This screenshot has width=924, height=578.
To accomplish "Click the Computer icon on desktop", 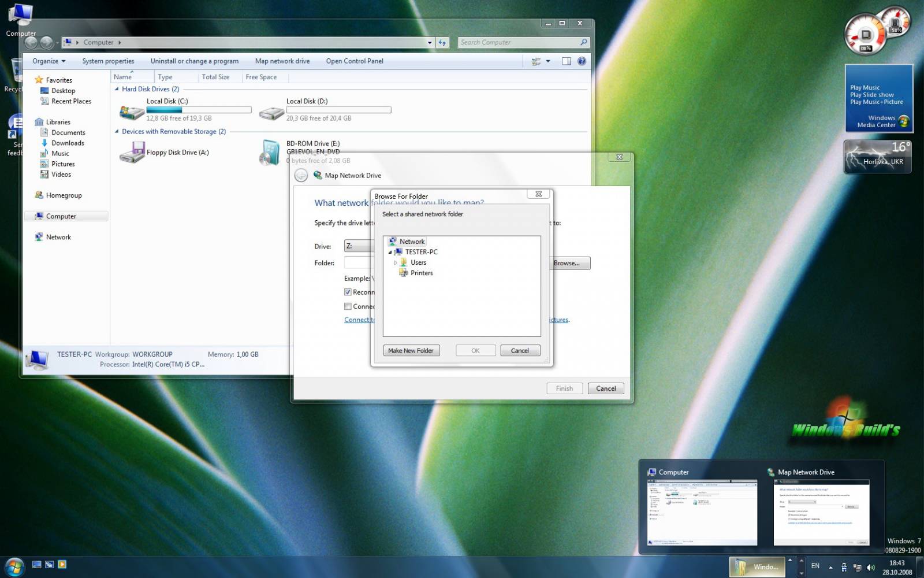I will tap(20, 20).
